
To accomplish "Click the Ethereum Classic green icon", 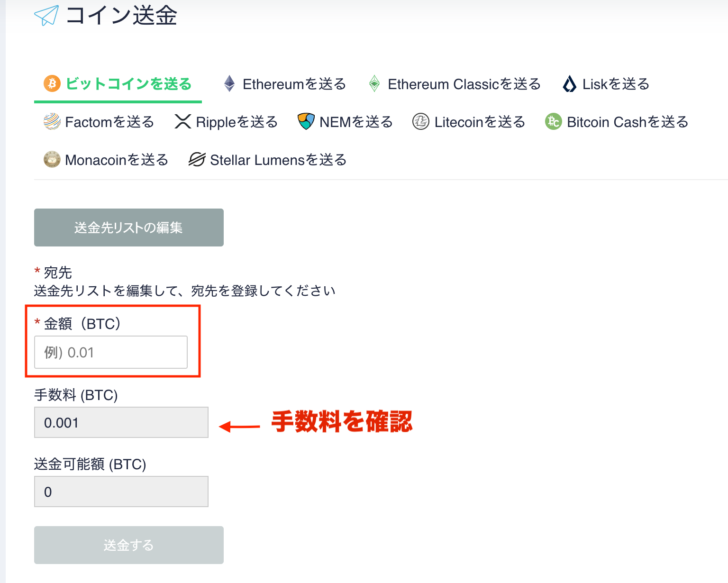I will [375, 84].
